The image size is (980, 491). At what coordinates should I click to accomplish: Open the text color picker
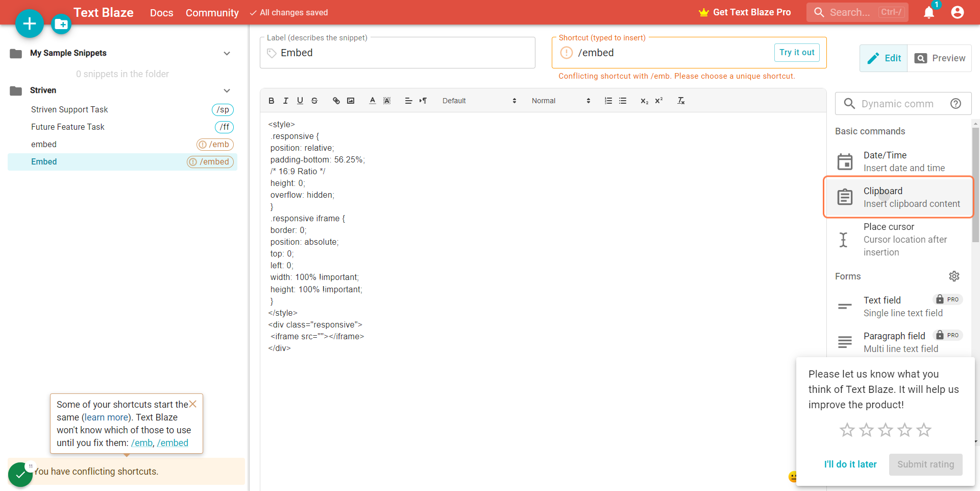(x=373, y=101)
